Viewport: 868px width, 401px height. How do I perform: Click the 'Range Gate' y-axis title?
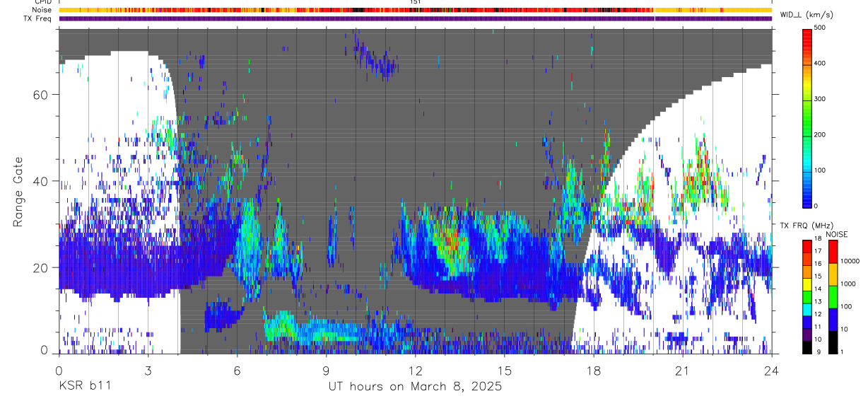(x=18, y=191)
